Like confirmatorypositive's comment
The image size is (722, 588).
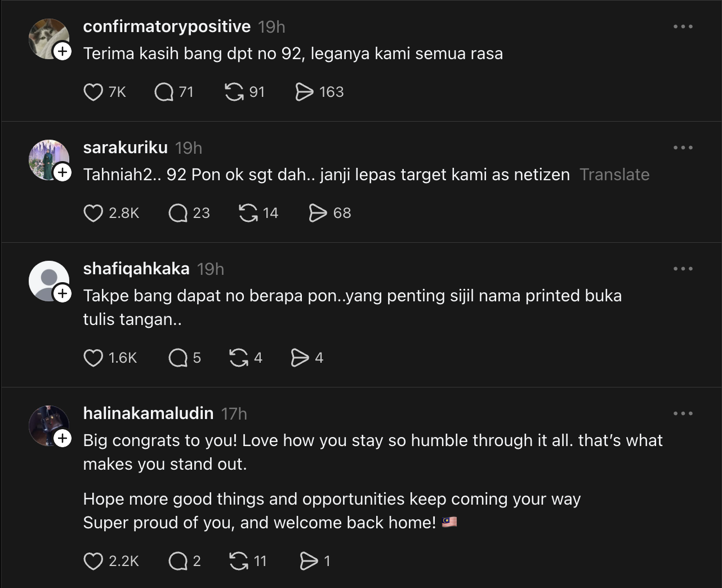tap(93, 92)
